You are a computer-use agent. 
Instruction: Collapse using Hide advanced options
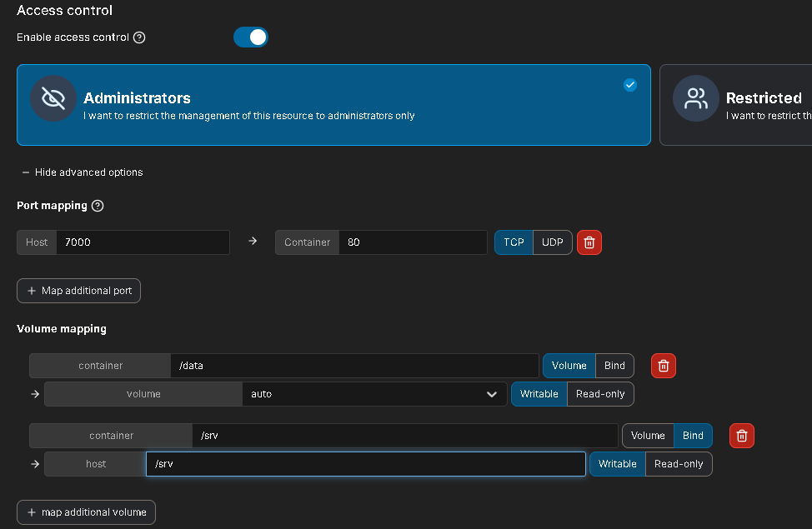pyautogui.click(x=83, y=172)
